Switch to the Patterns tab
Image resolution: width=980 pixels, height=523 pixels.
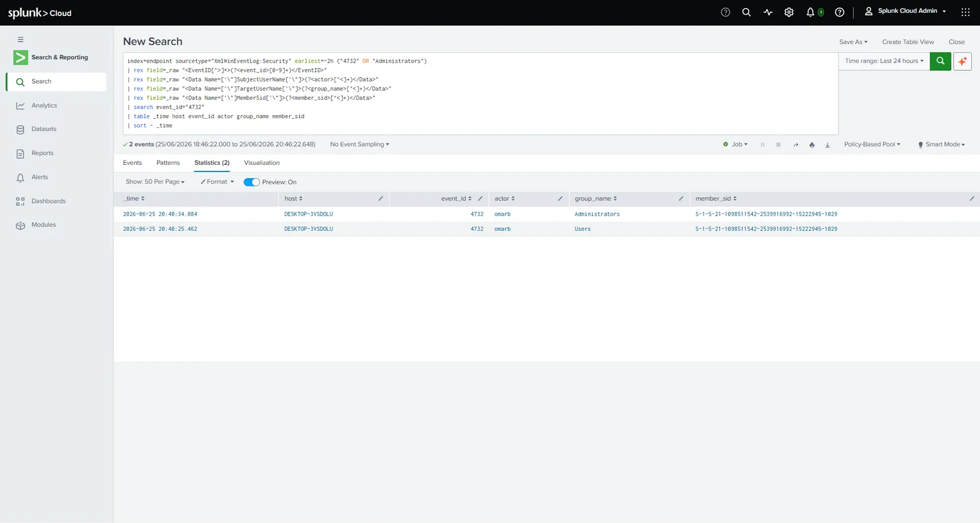click(168, 163)
